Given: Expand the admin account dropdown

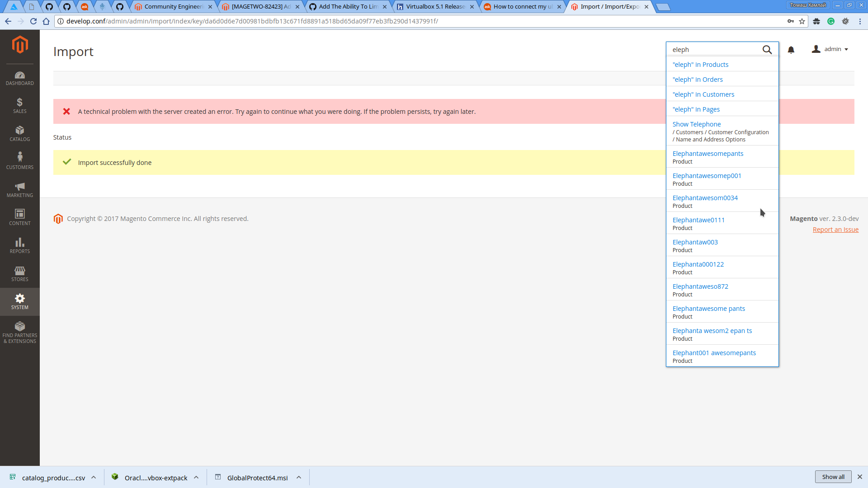Looking at the screenshot, I should click(x=830, y=49).
